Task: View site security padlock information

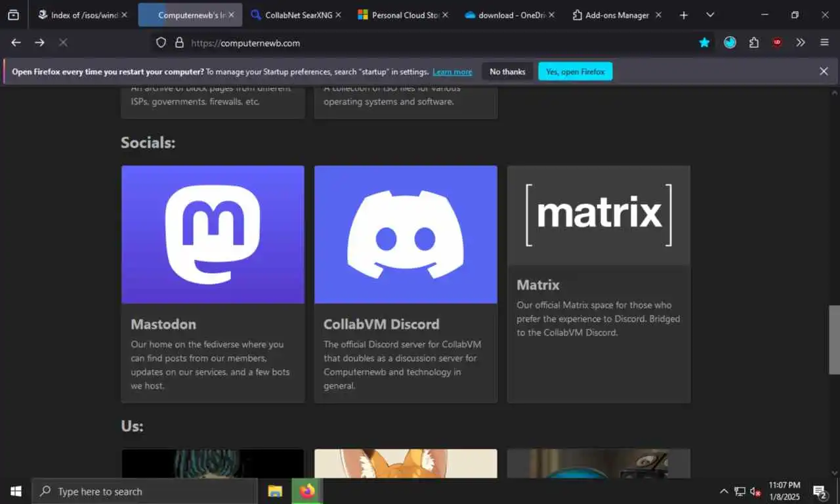Action: 178,43
